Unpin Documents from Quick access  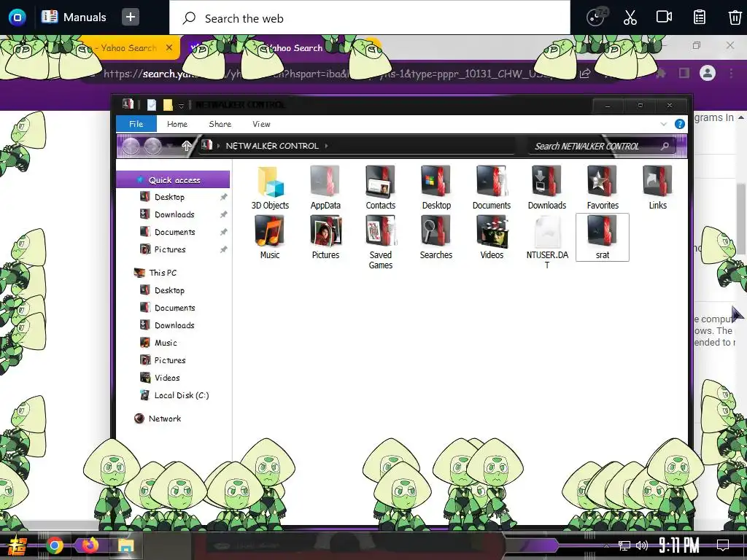pos(223,232)
